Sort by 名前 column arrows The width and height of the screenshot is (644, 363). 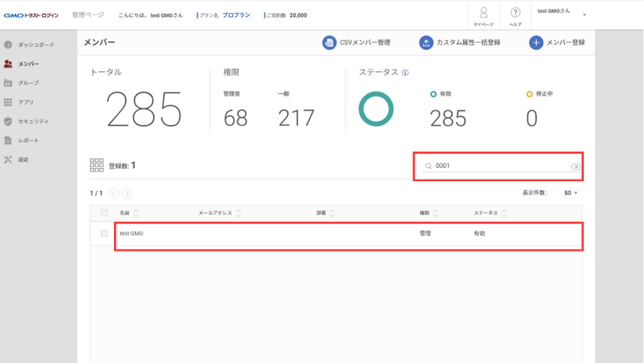(x=135, y=212)
